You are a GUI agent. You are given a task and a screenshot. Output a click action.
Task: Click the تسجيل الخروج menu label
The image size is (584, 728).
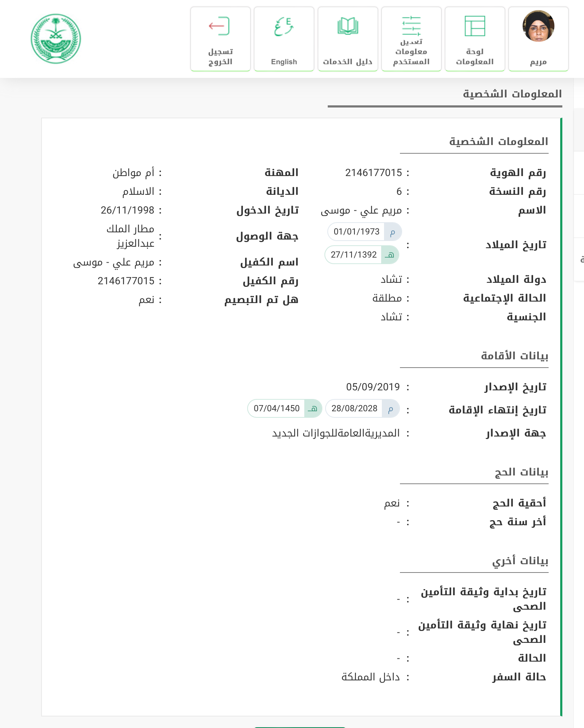point(220,57)
